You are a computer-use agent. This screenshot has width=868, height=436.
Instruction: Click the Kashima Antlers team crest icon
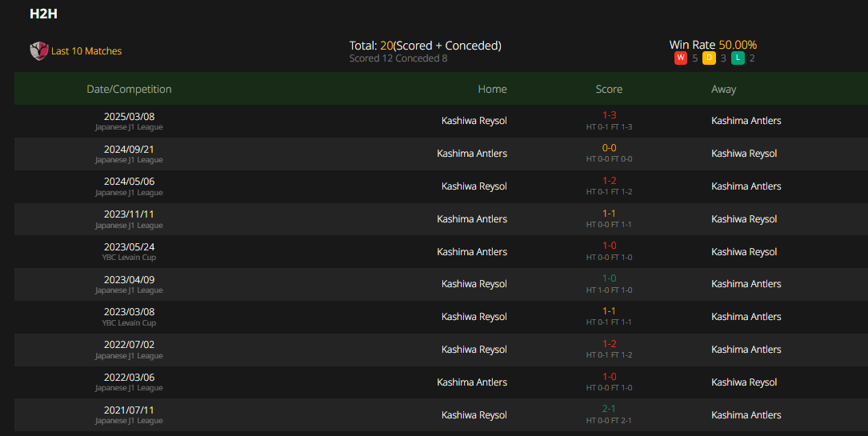tap(38, 51)
